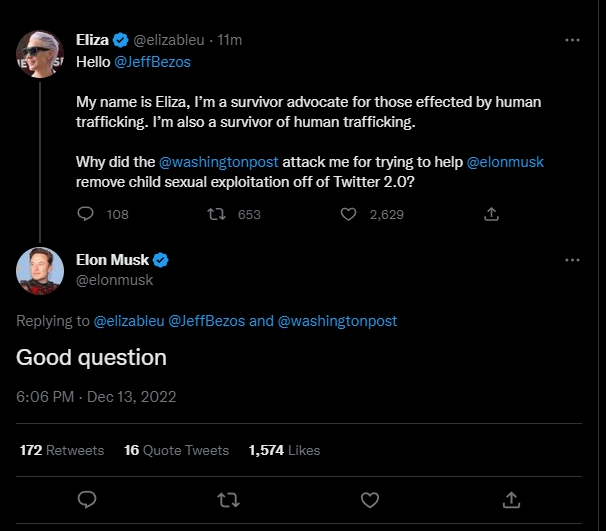Retweet Elon Musk's Good question tweet
The image size is (606, 531).
pyautogui.click(x=228, y=498)
